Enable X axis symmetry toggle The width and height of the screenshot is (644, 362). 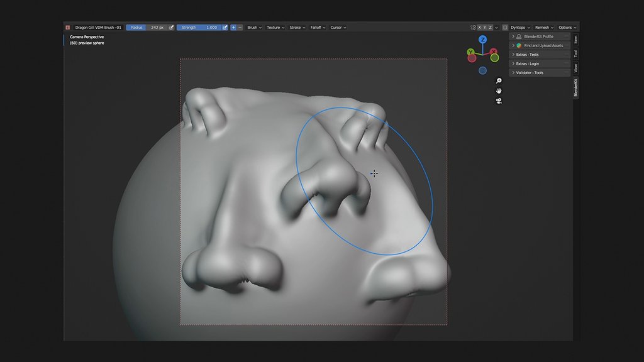(480, 27)
